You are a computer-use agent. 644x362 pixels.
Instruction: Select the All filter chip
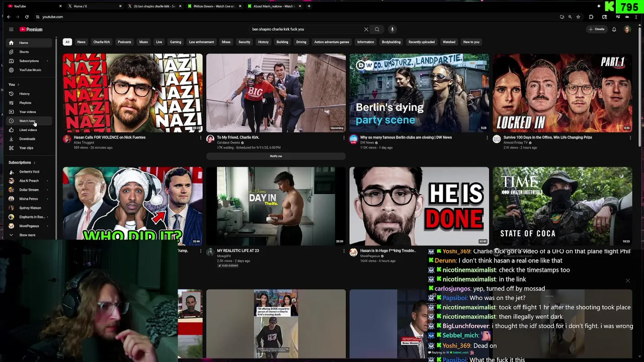tap(67, 42)
